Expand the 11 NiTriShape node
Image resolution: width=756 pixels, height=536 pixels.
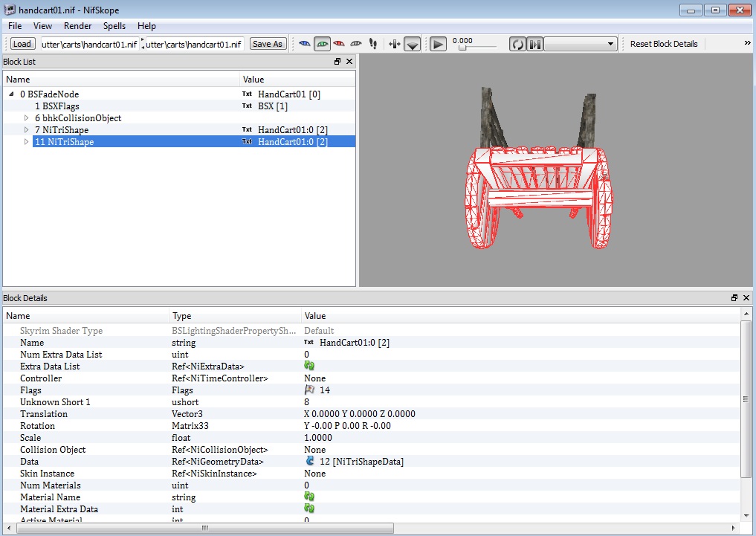point(27,142)
